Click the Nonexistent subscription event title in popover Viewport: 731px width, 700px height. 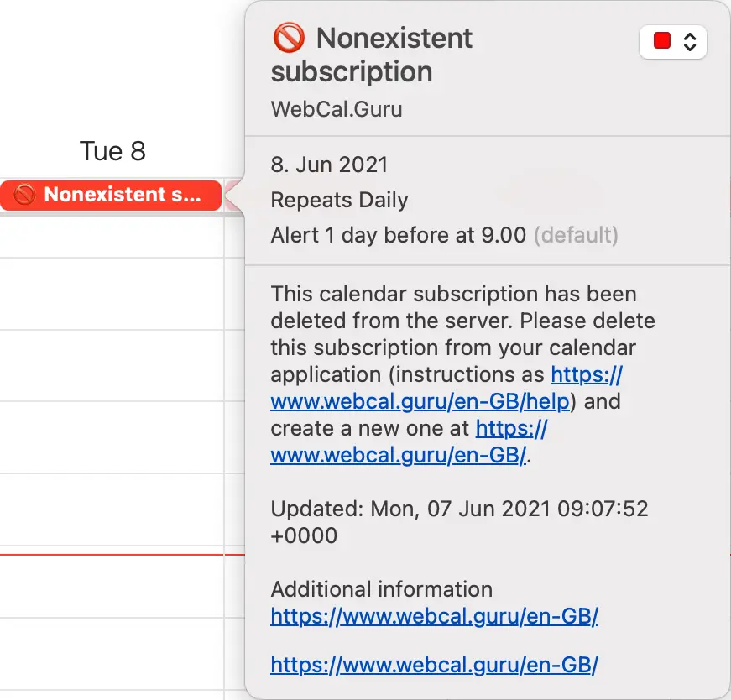(372, 55)
